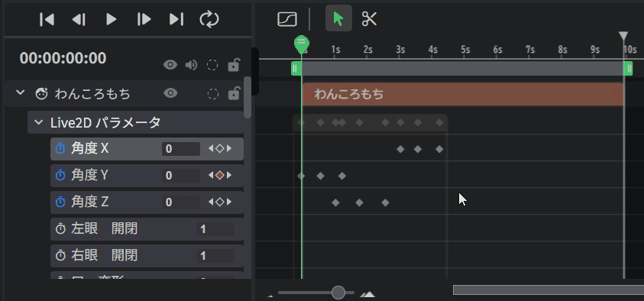Step forward one frame
Image resolution: width=644 pixels, height=301 pixels.
click(x=144, y=19)
